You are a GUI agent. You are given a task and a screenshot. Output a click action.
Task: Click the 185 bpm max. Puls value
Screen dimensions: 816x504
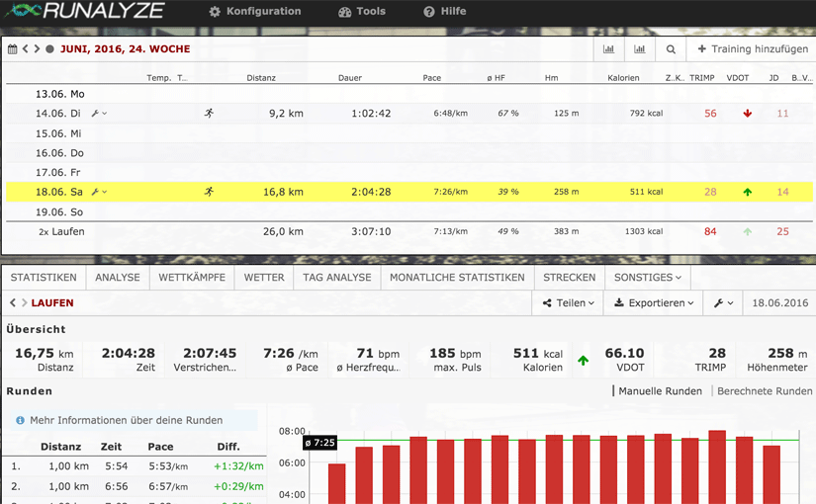click(x=455, y=354)
